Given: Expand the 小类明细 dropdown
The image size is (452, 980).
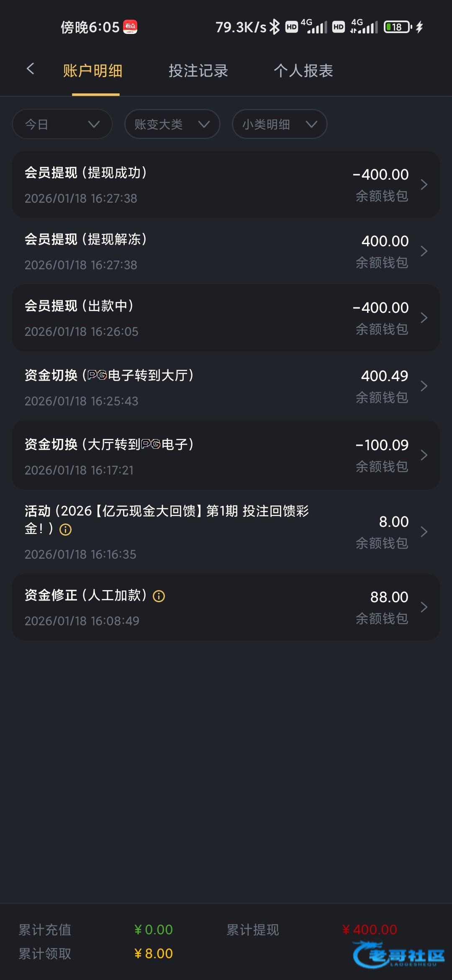Looking at the screenshot, I should 279,124.
